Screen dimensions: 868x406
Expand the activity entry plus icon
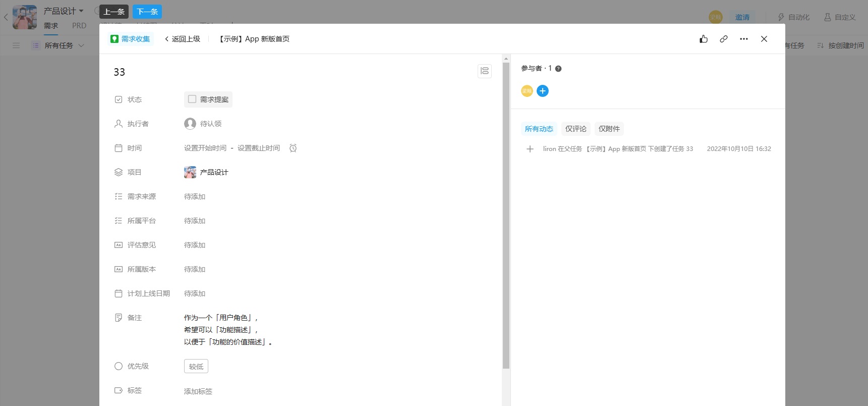[530, 149]
